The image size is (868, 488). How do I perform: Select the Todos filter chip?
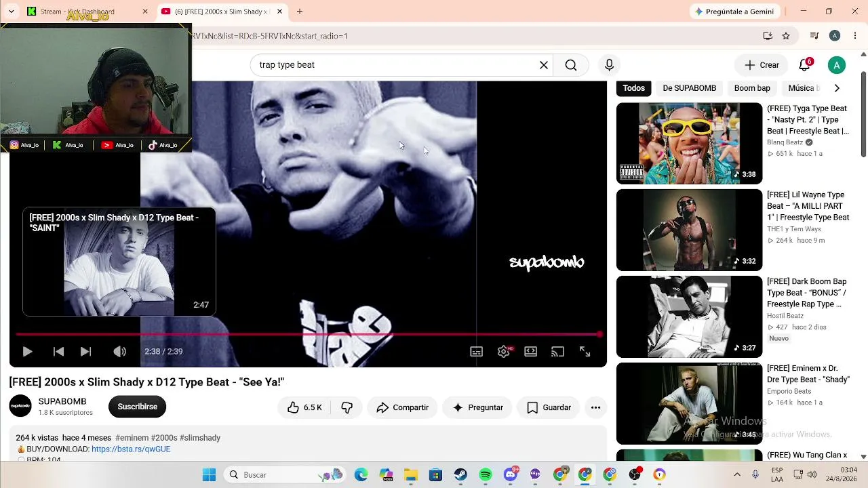coord(634,88)
